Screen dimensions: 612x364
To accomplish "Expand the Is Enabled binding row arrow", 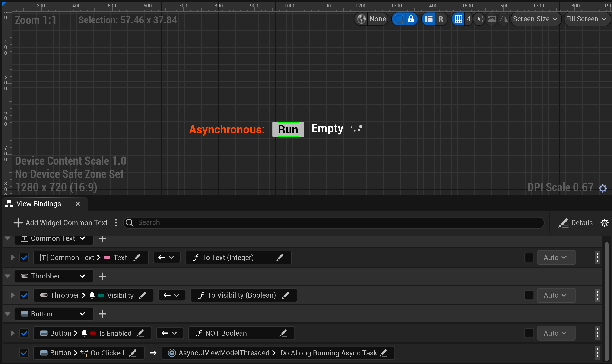I will pyautogui.click(x=12, y=333).
